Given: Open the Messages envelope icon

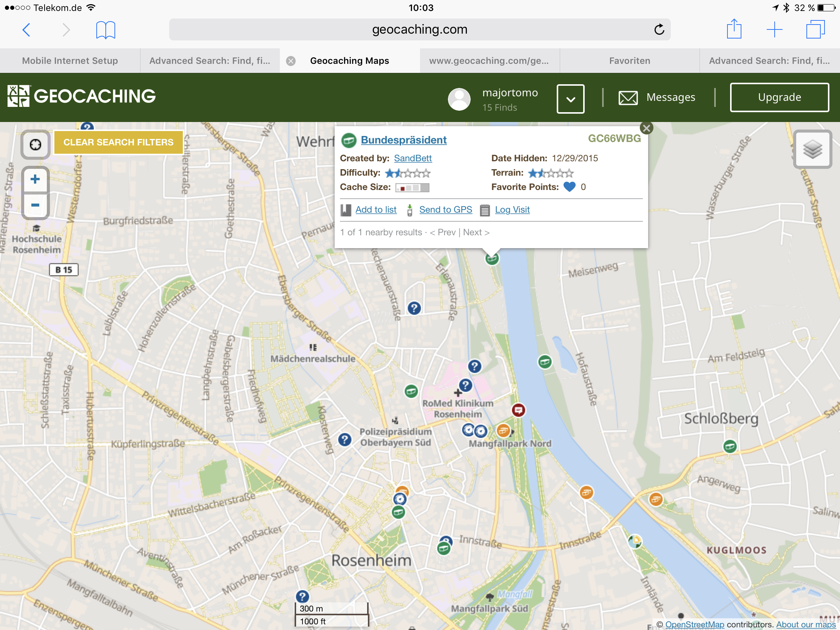Looking at the screenshot, I should tap(628, 97).
